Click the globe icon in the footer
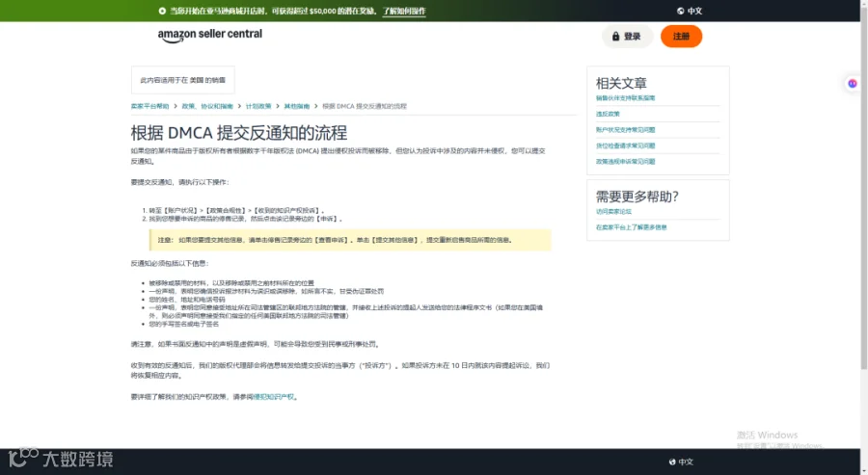868x475 pixels. 672,462
